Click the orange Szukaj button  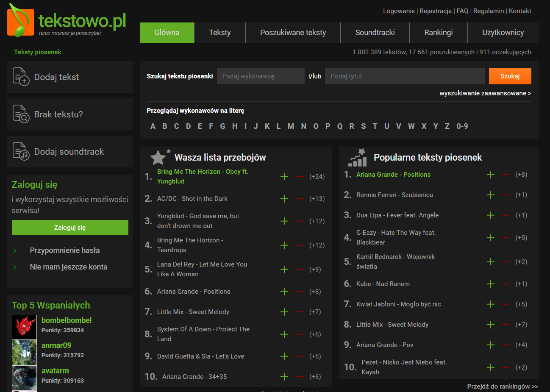(x=510, y=76)
